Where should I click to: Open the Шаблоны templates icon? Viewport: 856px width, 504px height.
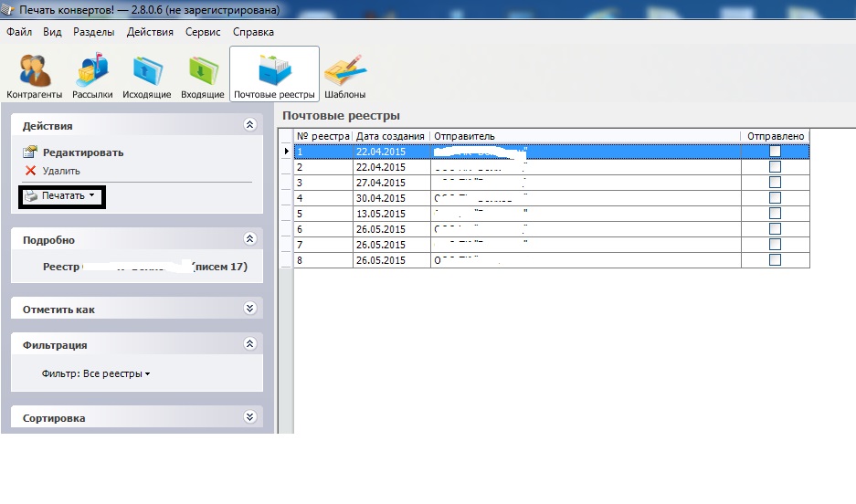point(344,72)
